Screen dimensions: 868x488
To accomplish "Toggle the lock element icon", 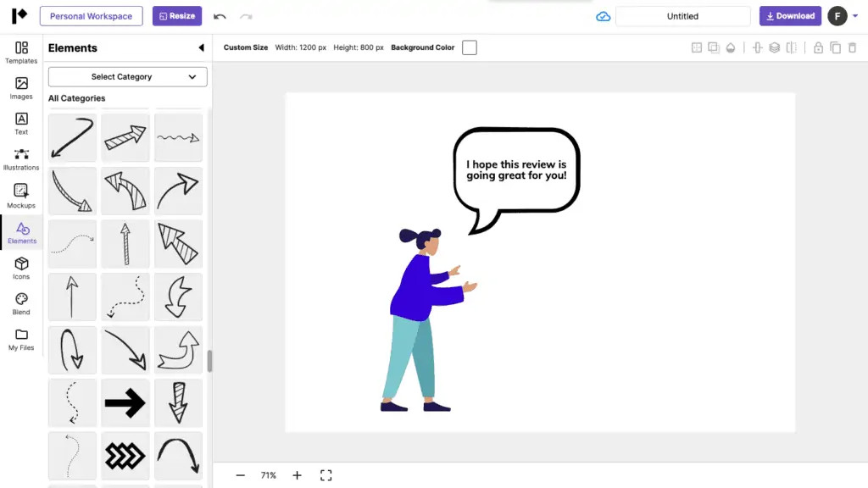I will (x=818, y=48).
